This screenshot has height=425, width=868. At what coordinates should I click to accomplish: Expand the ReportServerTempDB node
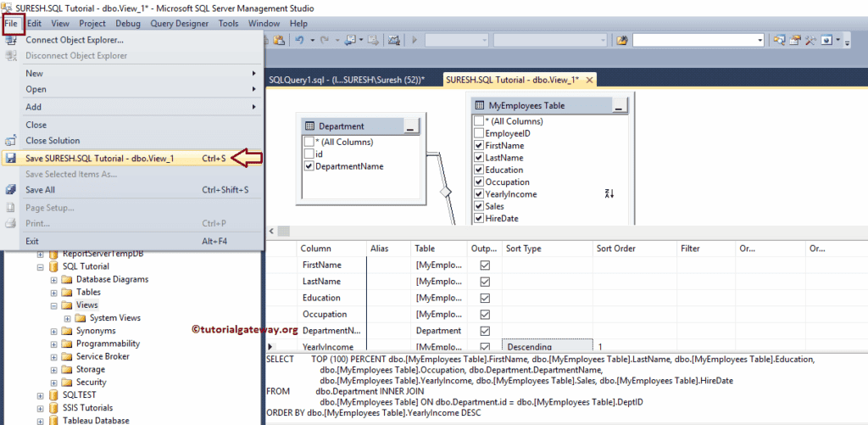pos(41,254)
